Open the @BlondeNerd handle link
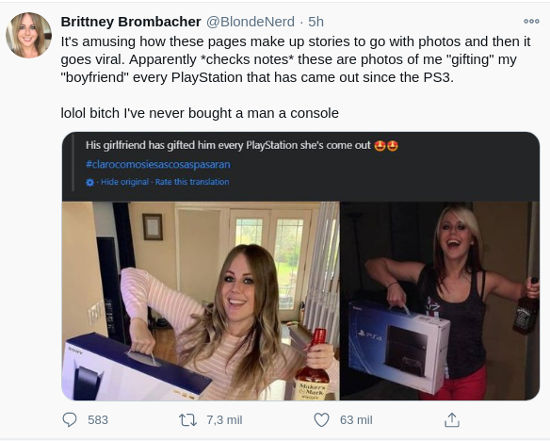The height and width of the screenshot is (441, 550). pos(250,22)
